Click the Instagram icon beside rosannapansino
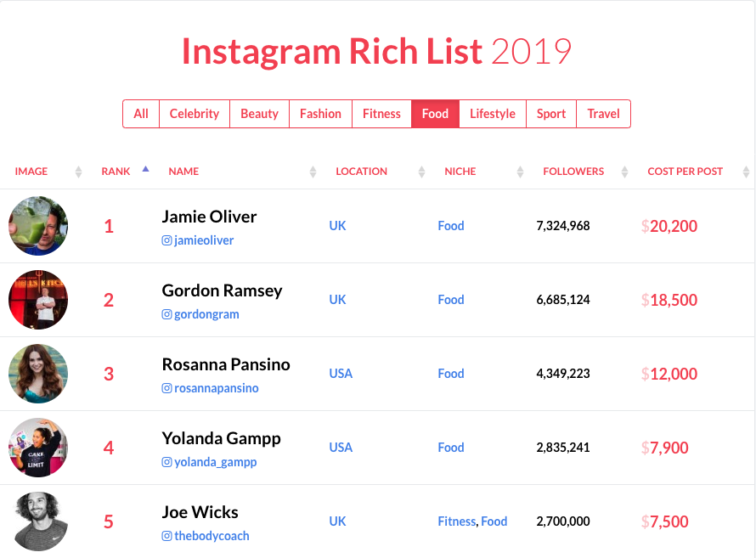This screenshot has width=756, height=558. click(166, 388)
